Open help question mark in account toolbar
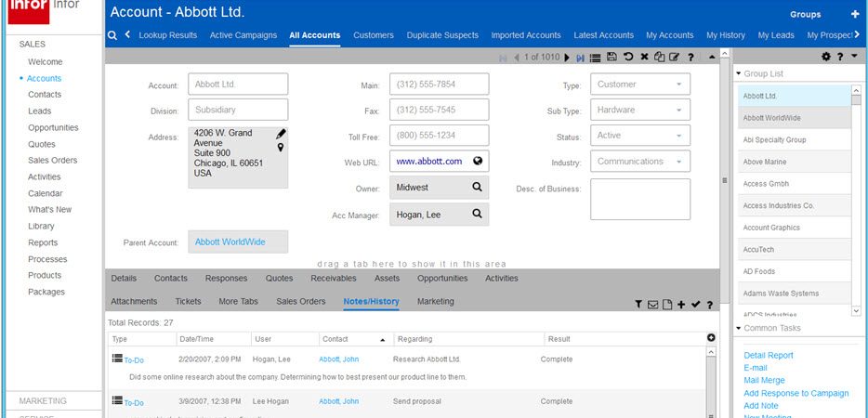Screen dimensions: 868x418 pos(690,57)
